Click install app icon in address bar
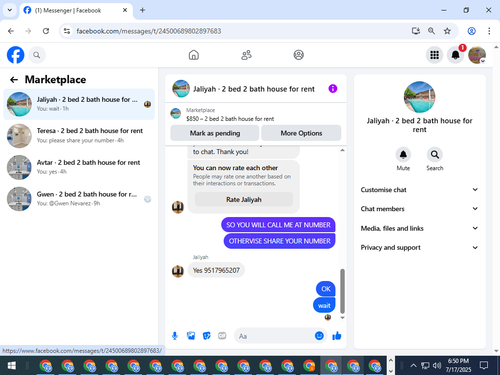 pyautogui.click(x=415, y=31)
